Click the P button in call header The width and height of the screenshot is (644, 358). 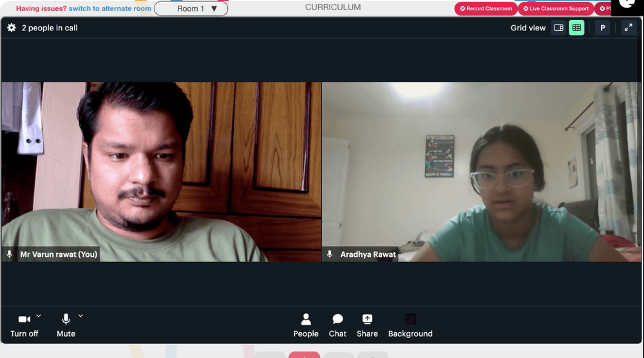pyautogui.click(x=603, y=28)
